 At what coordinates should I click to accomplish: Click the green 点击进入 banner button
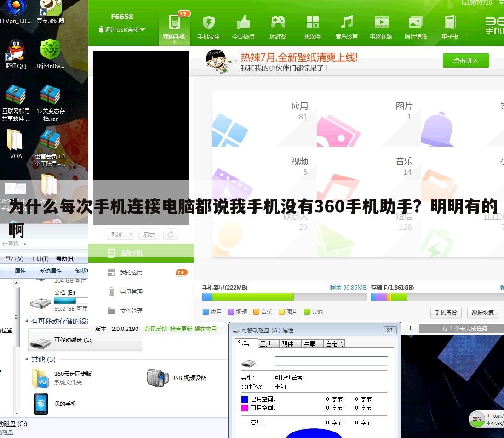coord(466,60)
